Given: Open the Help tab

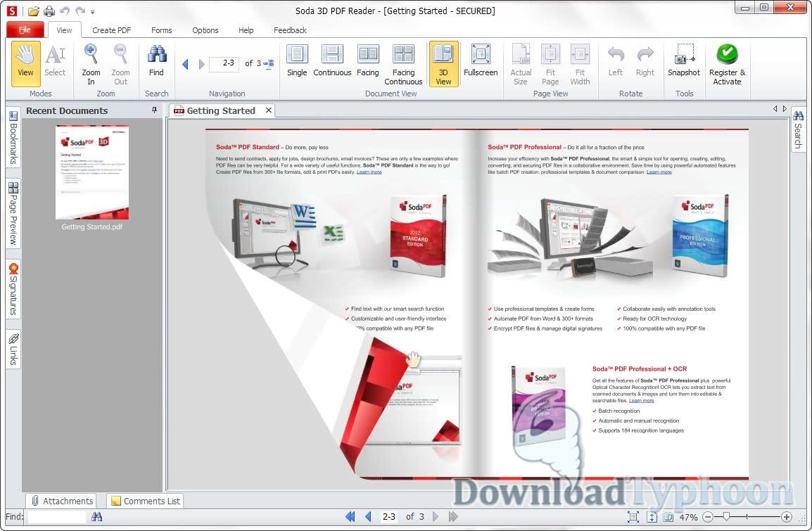Looking at the screenshot, I should point(246,30).
